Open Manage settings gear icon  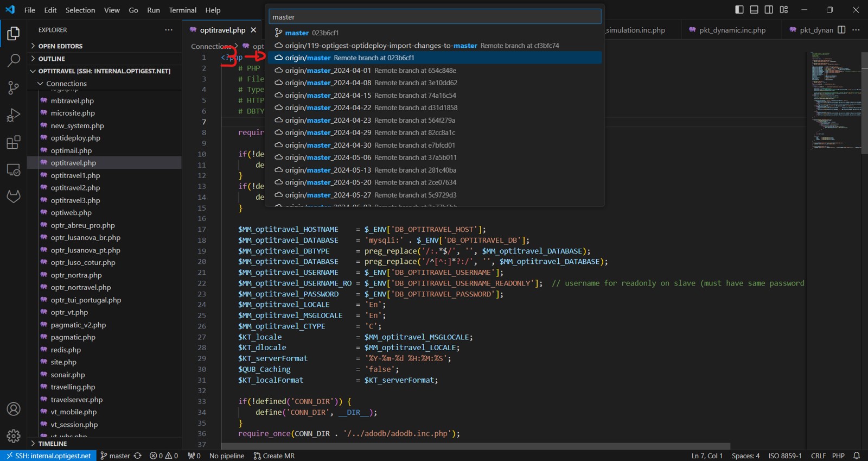[x=14, y=435]
